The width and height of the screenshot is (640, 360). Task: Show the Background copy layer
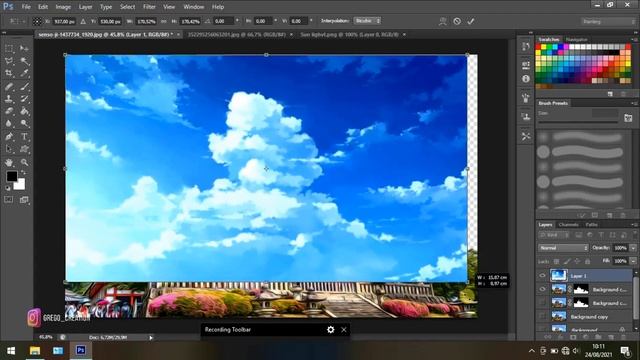[x=542, y=316]
